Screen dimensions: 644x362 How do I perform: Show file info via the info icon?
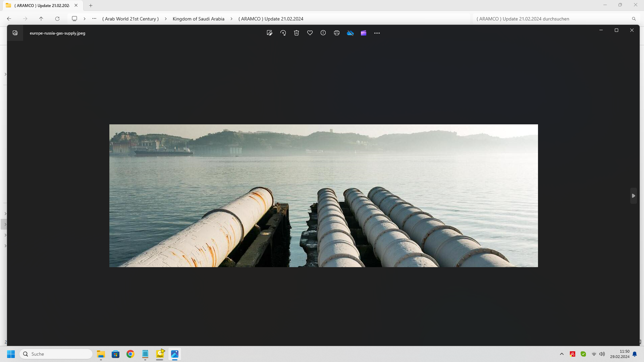(323, 33)
